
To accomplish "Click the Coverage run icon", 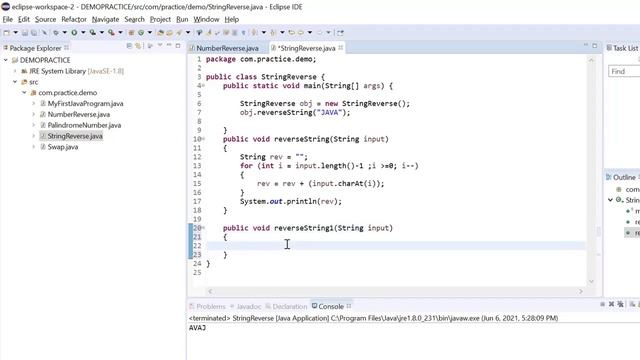I will click(x=93, y=33).
